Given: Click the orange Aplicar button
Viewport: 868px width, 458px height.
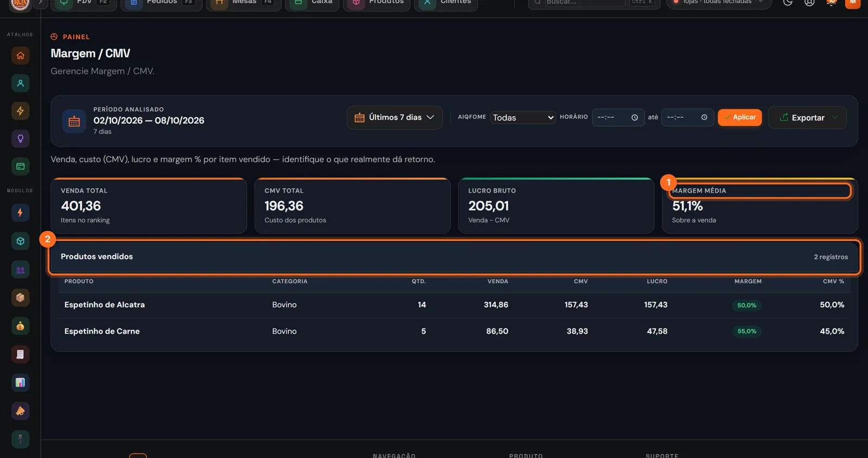Looking at the screenshot, I should pyautogui.click(x=739, y=117).
